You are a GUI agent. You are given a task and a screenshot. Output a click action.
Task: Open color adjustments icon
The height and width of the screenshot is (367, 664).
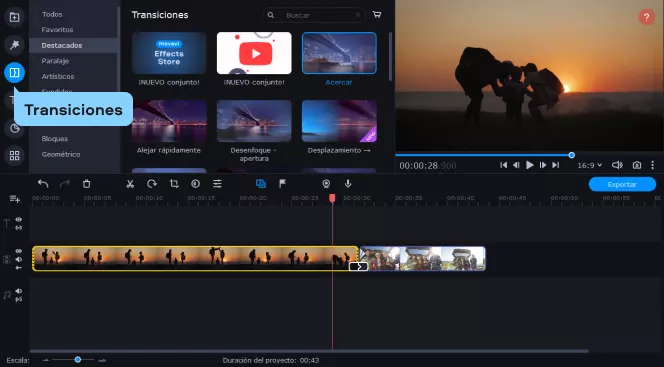pos(195,184)
